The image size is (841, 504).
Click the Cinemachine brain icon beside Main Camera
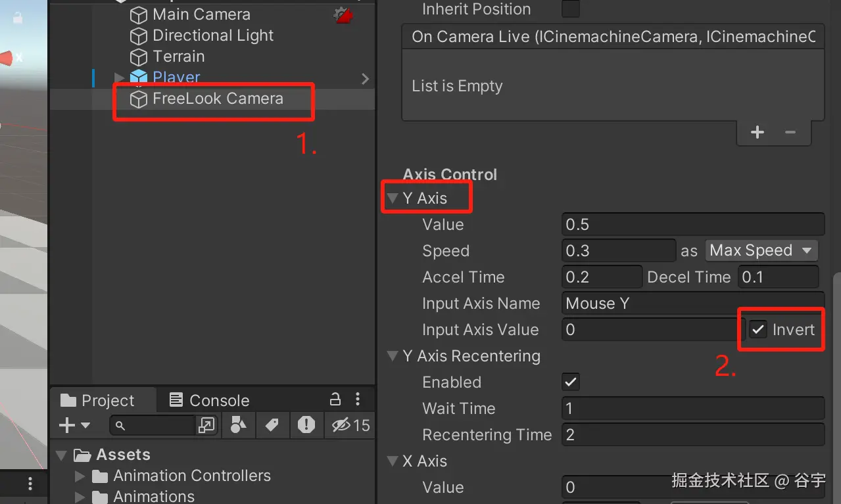(x=343, y=15)
